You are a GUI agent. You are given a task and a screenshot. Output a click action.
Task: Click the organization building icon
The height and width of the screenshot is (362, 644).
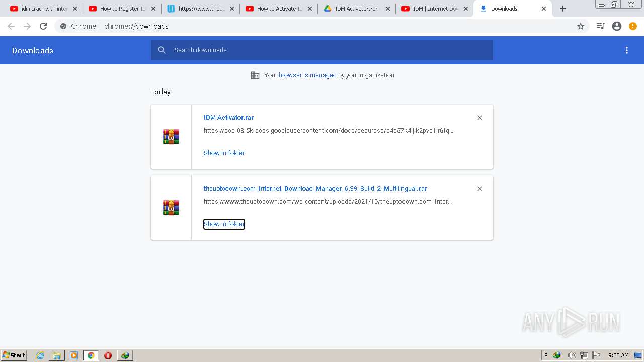tap(255, 75)
